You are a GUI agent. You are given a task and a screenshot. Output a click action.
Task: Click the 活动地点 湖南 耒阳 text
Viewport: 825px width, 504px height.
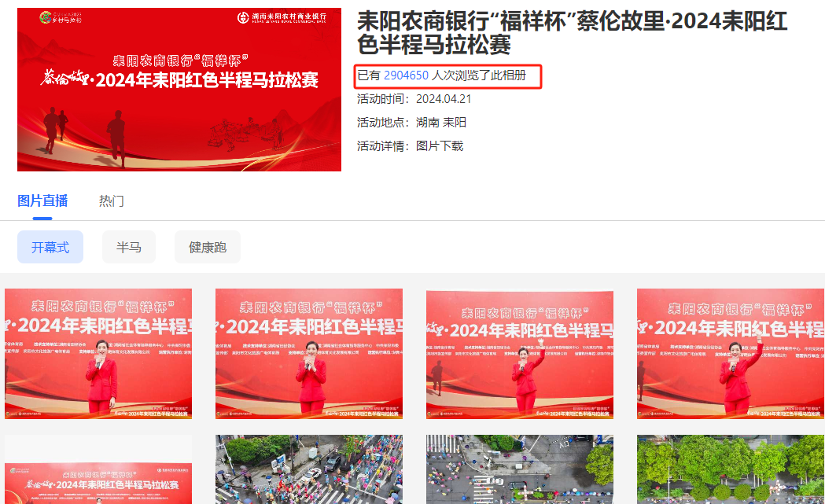pyautogui.click(x=411, y=123)
